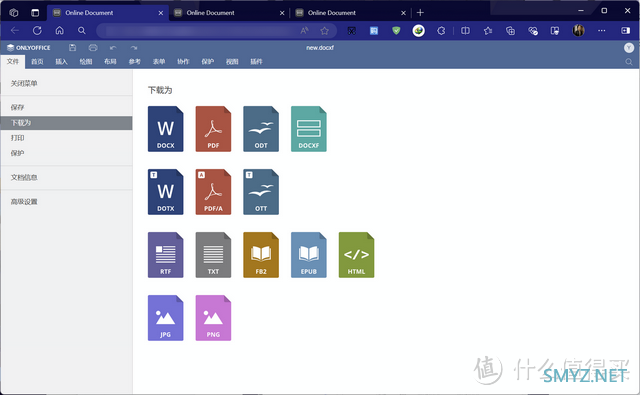Viewport: 640px width, 395px height.
Task: Select the RTF format icon
Action: pyautogui.click(x=165, y=255)
